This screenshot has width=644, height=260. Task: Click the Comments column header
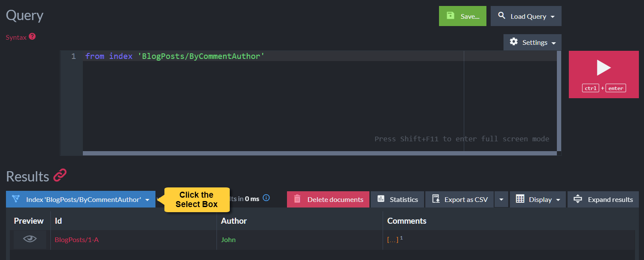pos(407,221)
